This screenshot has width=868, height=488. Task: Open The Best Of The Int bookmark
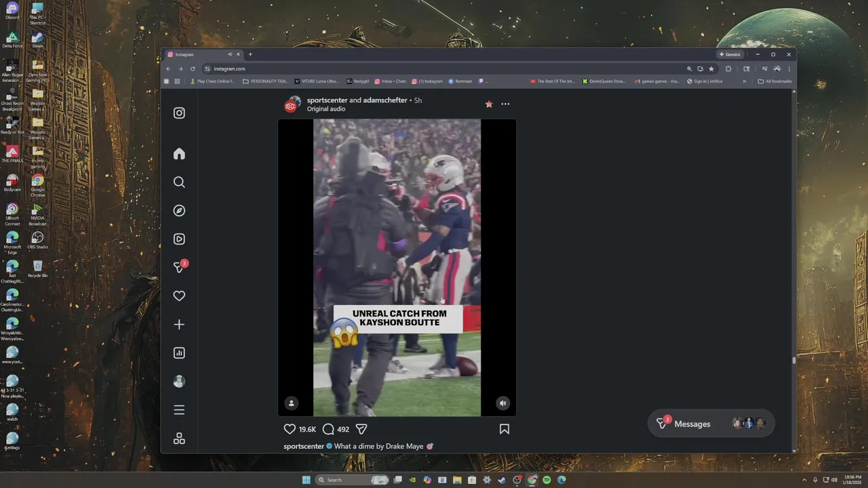pos(553,81)
